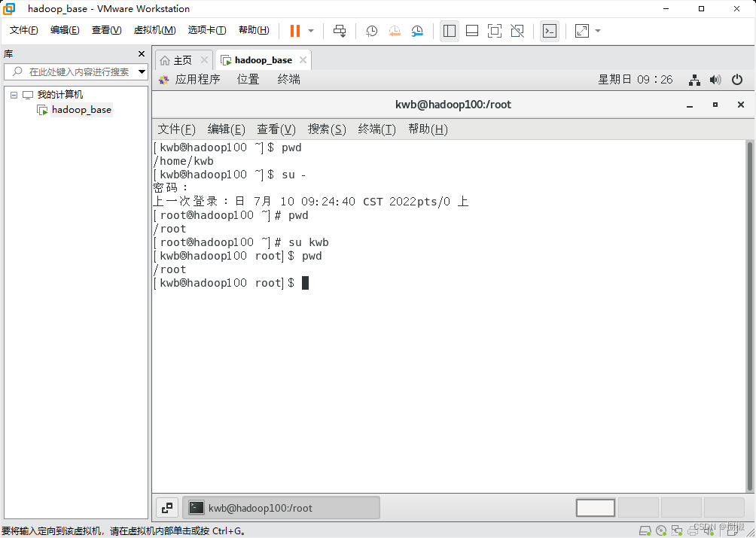Open the library search filter dropdown arrow
This screenshot has height=538, width=756.
142,71
